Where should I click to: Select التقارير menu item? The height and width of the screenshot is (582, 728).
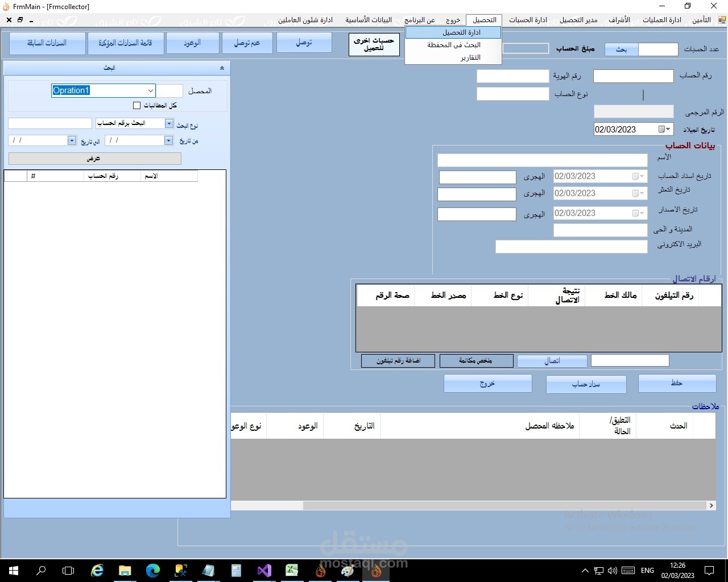pos(453,57)
